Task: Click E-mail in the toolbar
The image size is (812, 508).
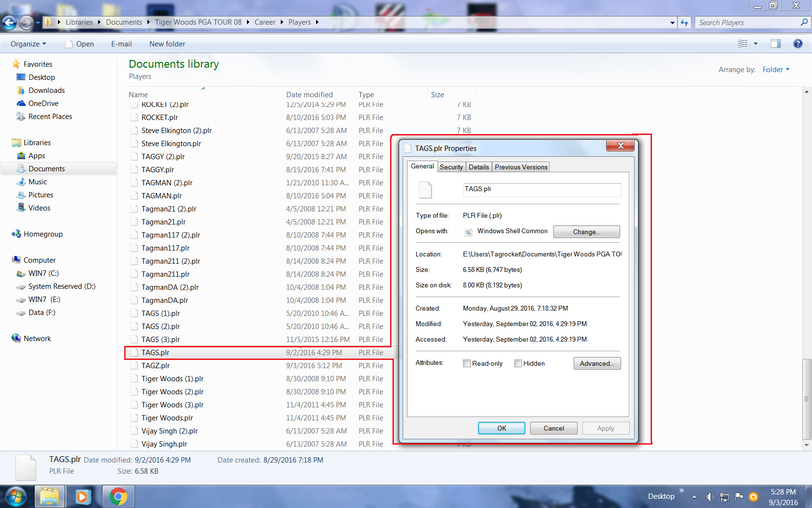Action: click(x=121, y=44)
